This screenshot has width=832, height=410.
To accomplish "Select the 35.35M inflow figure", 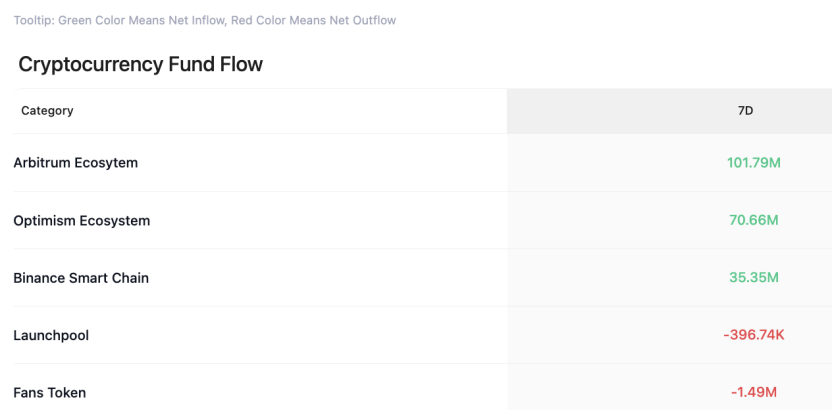I will click(753, 278).
